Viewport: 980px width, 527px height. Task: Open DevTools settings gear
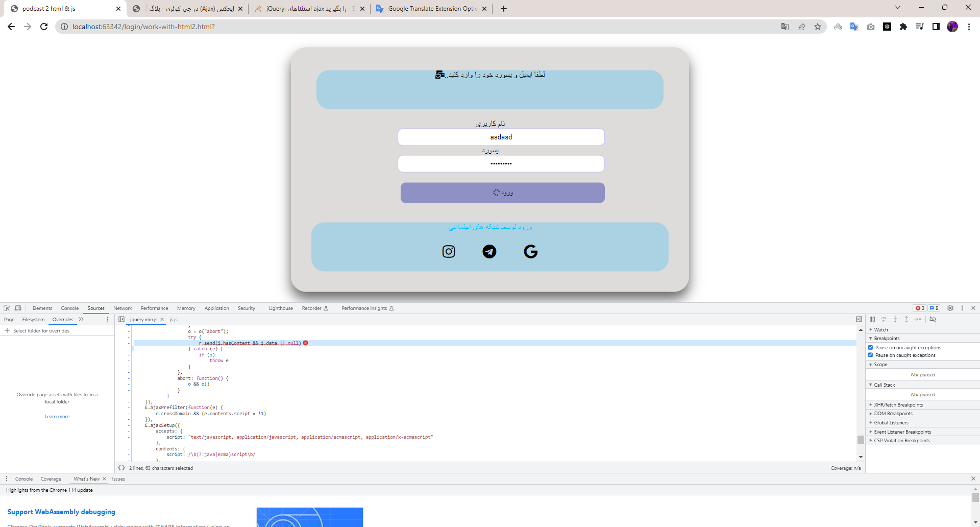point(950,308)
